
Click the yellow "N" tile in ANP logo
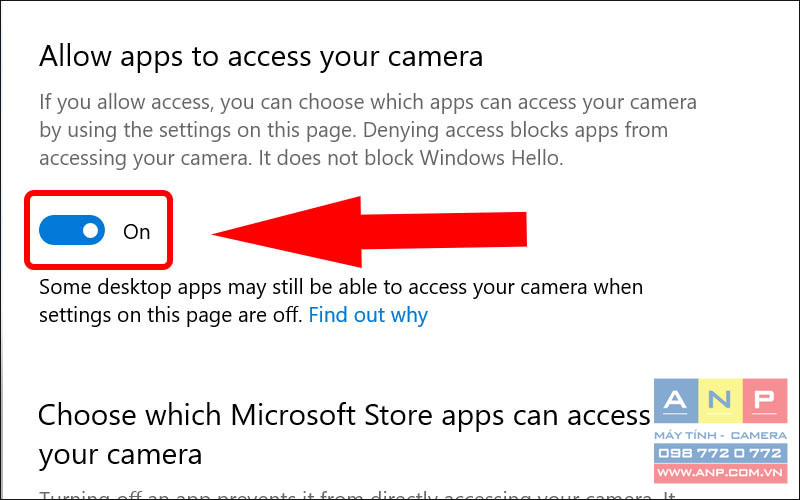click(720, 401)
